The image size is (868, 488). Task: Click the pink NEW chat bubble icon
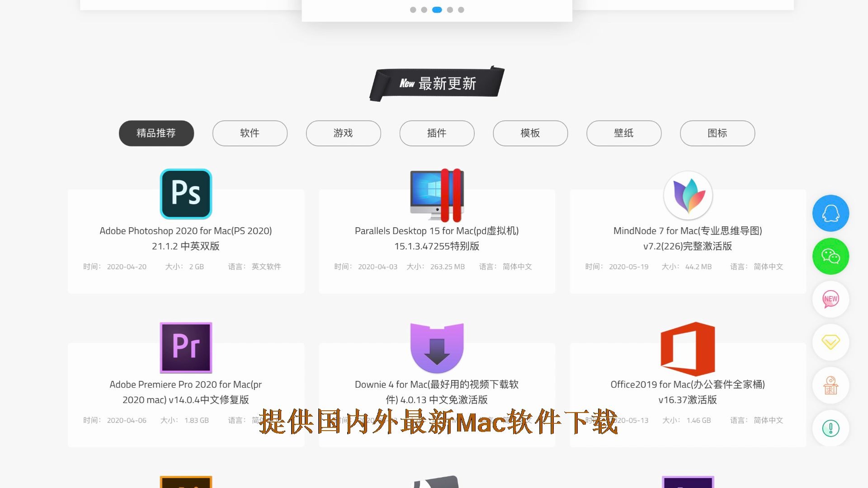(830, 299)
